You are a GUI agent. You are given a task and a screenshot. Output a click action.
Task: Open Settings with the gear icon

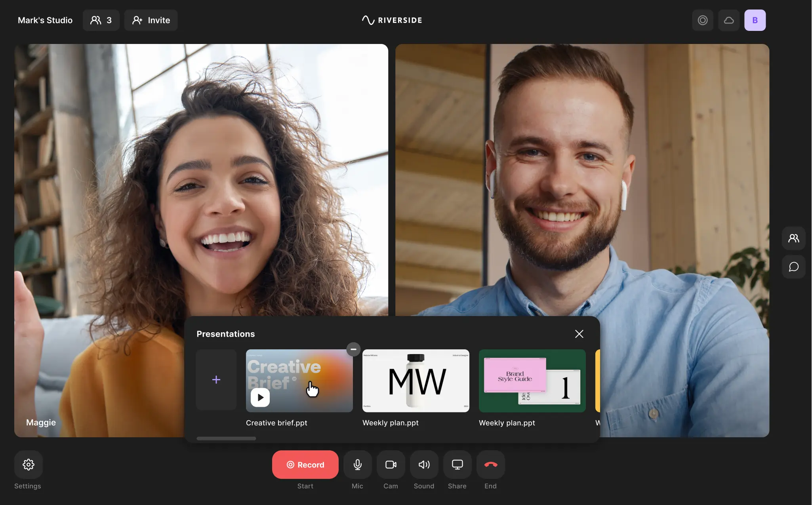pyautogui.click(x=28, y=465)
